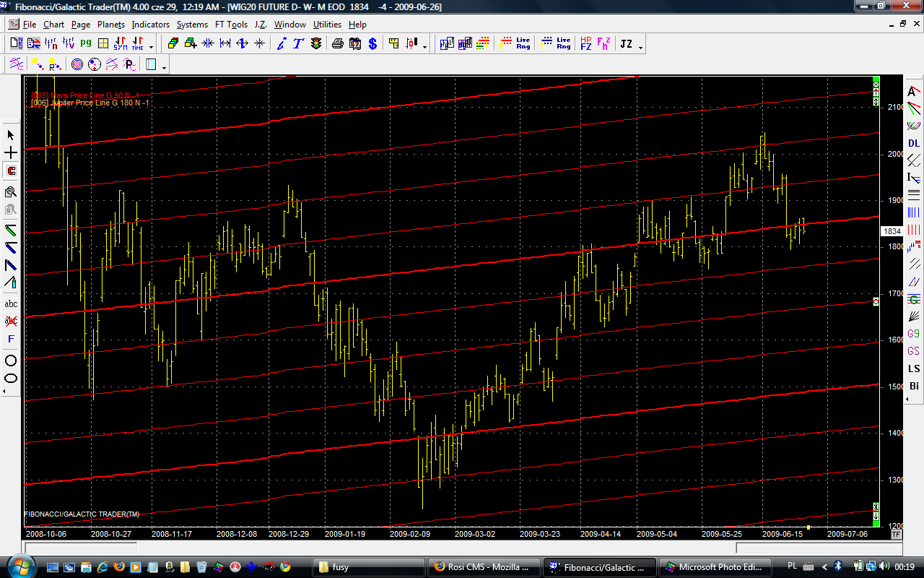Click the HP FZ toolbar icon
The width and height of the screenshot is (924, 578).
585,43
